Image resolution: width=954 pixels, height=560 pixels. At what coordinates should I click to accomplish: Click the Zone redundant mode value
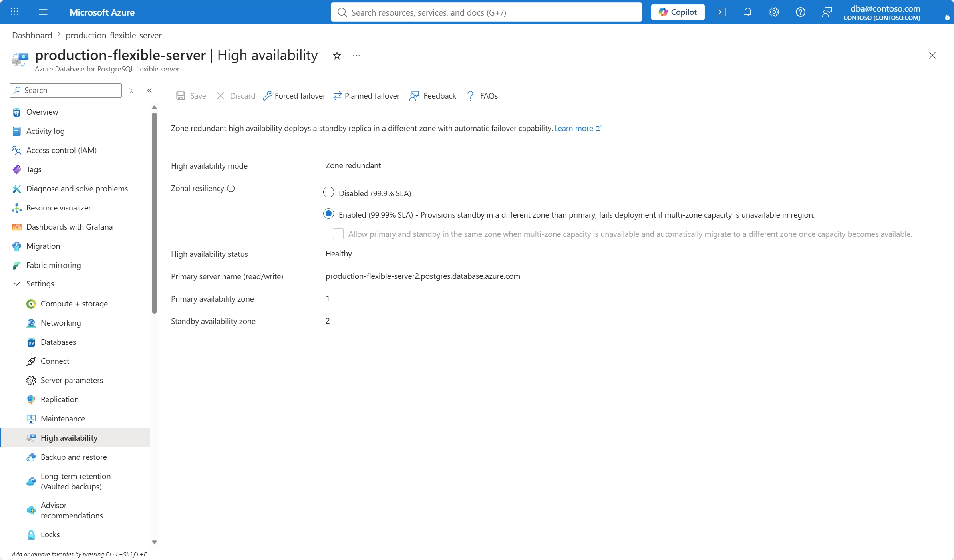(353, 165)
